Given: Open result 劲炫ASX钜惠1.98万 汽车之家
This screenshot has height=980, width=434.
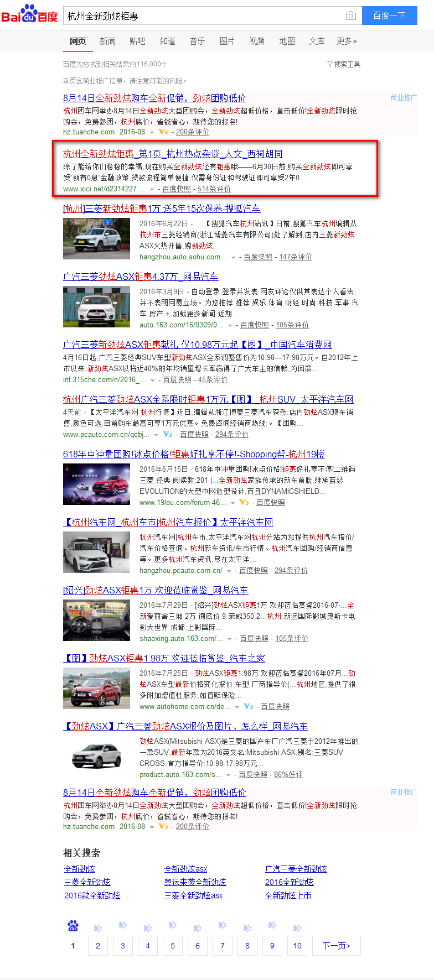Looking at the screenshot, I should coord(164,658).
